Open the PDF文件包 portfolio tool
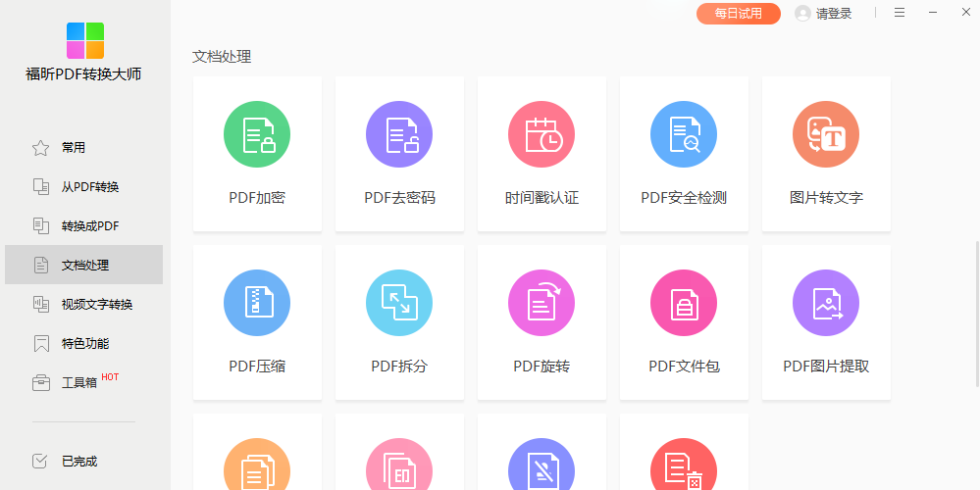Screen dimensions: 980x490 pos(684,322)
